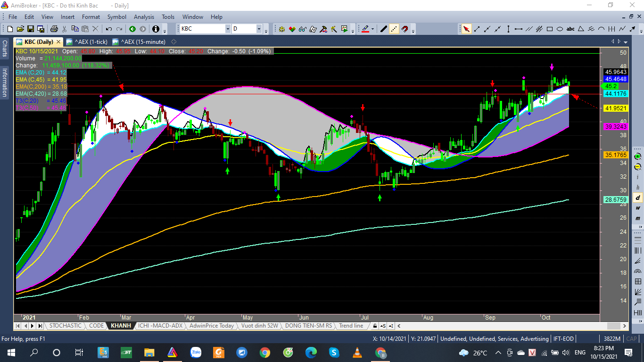The height and width of the screenshot is (362, 644).
Task: Expand the D interval dropdown
Action: point(259,29)
